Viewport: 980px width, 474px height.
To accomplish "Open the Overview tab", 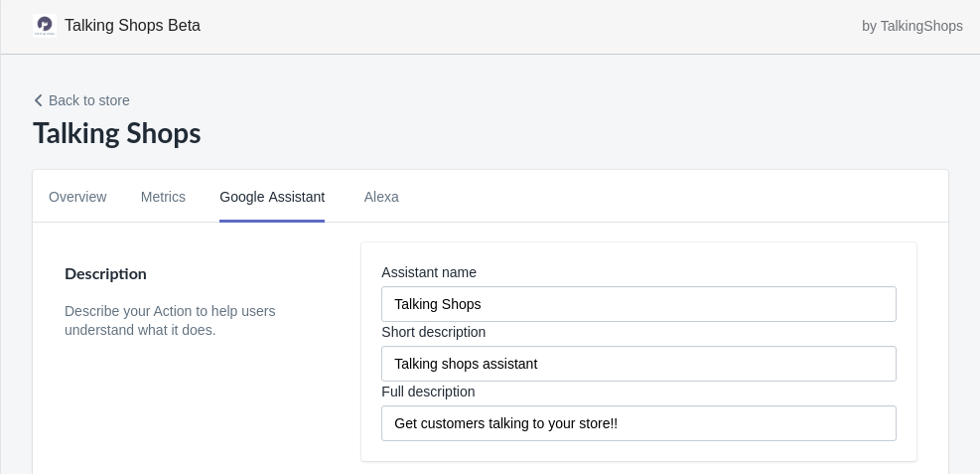I will pos(77,197).
